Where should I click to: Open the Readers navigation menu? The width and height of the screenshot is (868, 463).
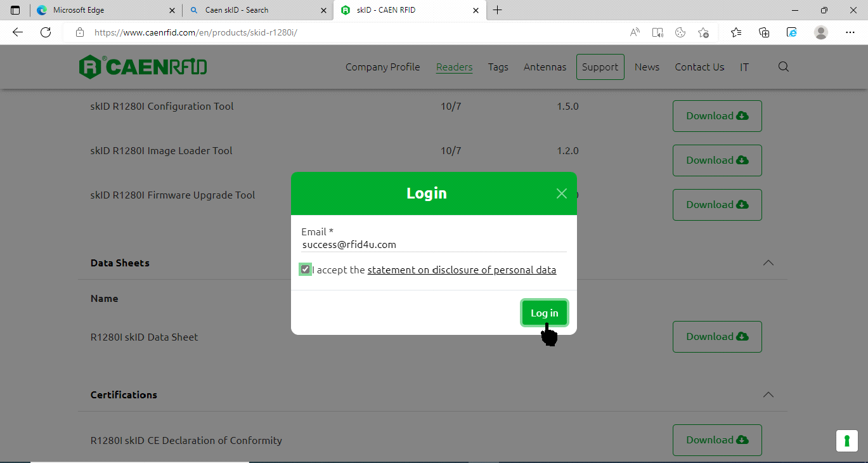coord(454,67)
